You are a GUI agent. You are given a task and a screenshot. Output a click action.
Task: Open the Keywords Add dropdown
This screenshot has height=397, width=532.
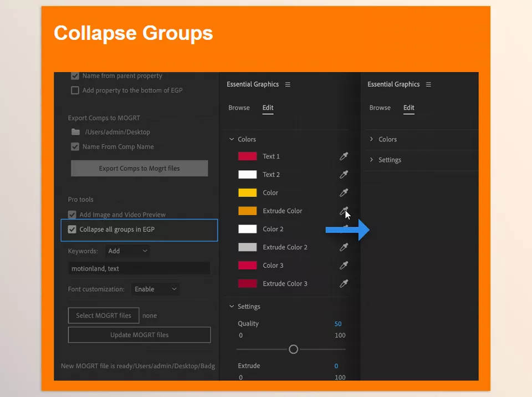click(127, 251)
